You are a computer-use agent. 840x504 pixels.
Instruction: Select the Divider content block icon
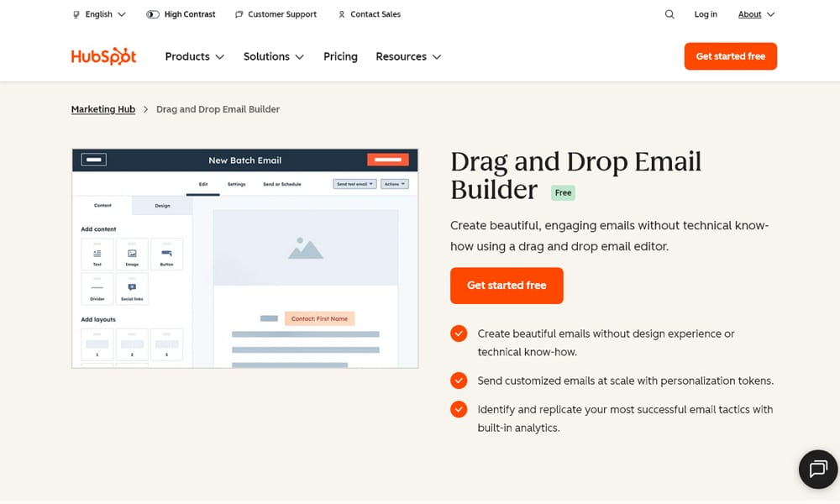click(x=97, y=288)
